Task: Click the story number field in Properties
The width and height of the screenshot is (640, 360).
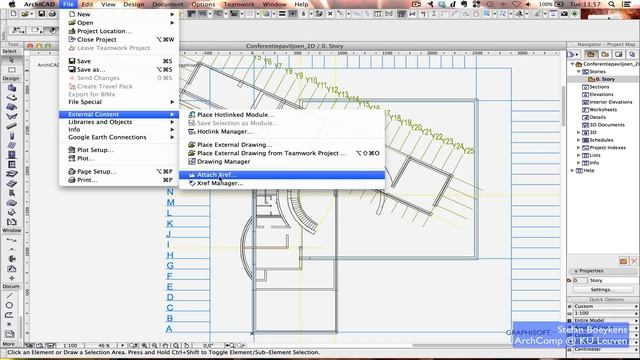Action: click(x=580, y=280)
